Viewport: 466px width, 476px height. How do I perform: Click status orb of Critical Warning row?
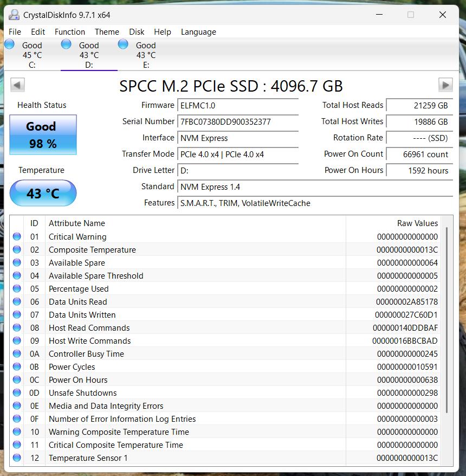coord(17,236)
